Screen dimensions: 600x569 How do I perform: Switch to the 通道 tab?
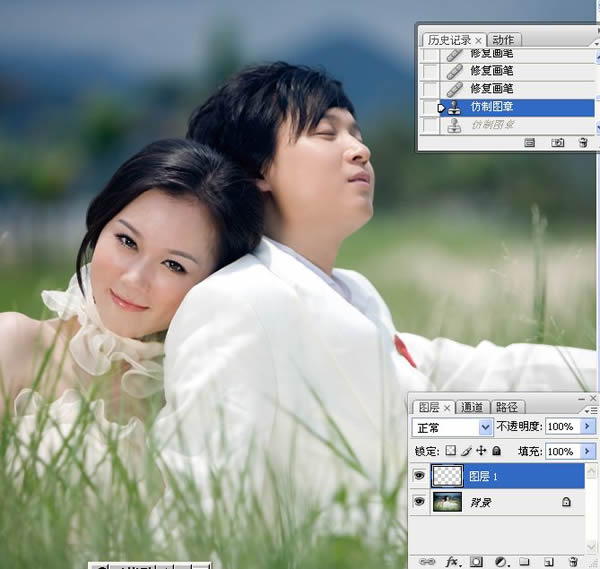472,407
